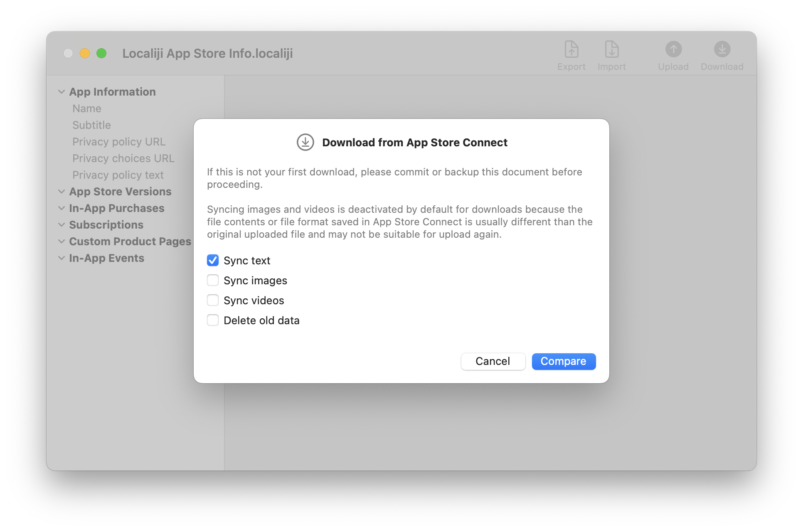Select the App Store Versions heading
The width and height of the screenshot is (803, 532).
click(120, 192)
